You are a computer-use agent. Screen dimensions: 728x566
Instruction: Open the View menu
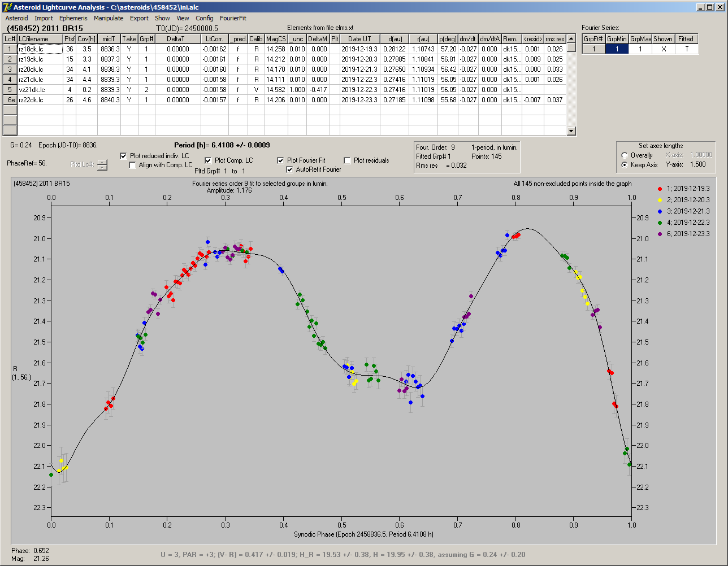click(x=183, y=18)
